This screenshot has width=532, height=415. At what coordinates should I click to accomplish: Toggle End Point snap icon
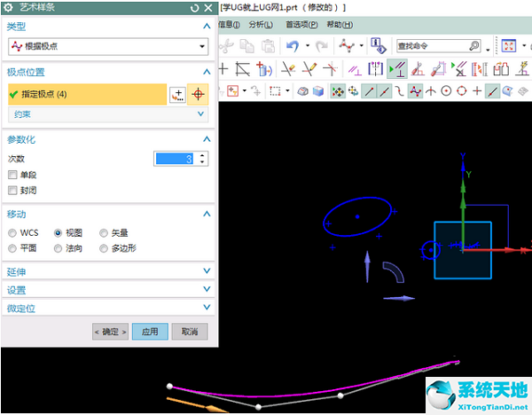point(369,91)
